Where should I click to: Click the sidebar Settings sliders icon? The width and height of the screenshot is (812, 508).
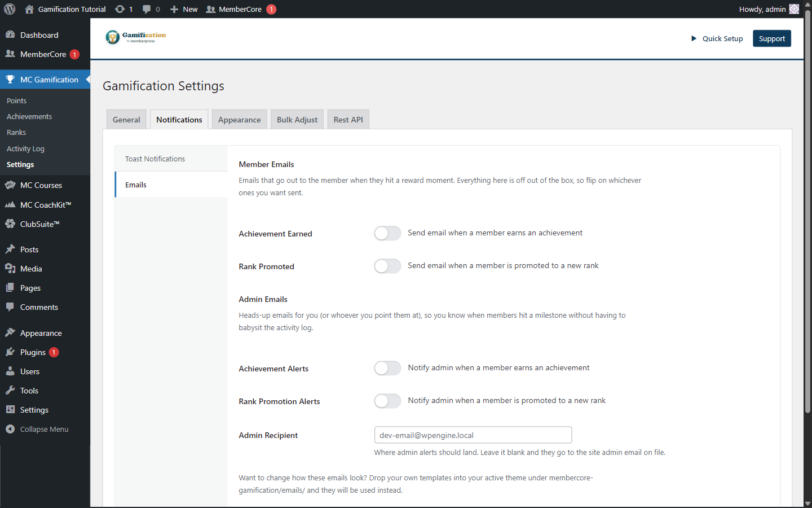pyautogui.click(x=10, y=409)
